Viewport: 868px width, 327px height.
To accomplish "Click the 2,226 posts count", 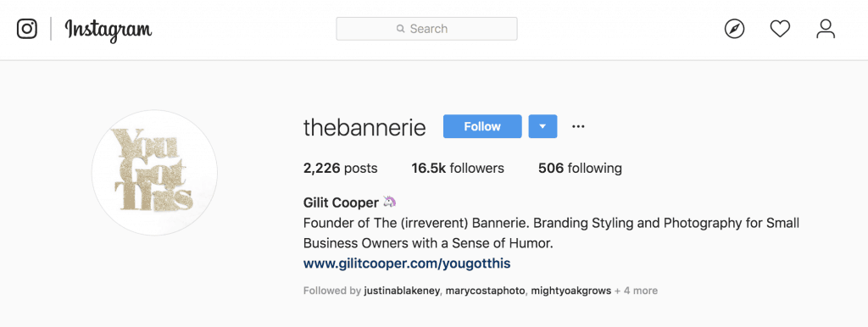I will point(341,169).
